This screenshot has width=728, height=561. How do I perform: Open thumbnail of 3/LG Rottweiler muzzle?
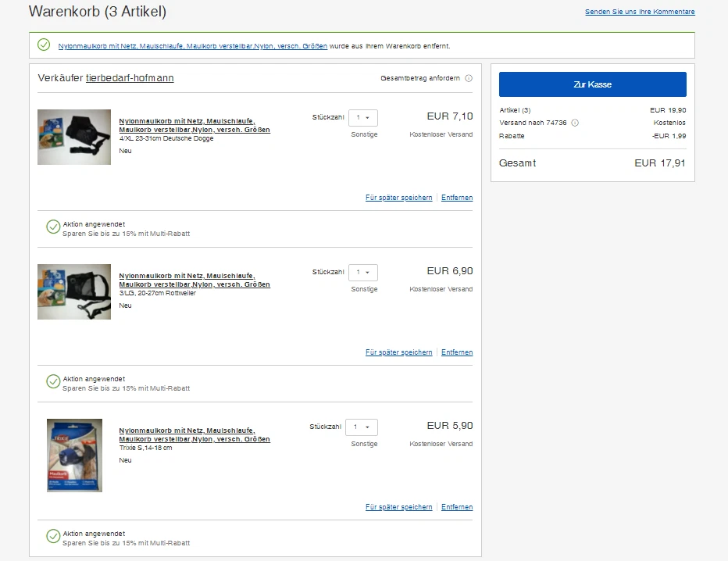(74, 291)
